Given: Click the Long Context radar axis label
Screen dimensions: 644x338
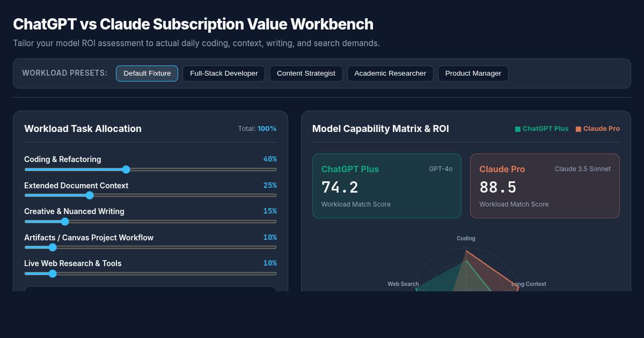Looking at the screenshot, I should [x=529, y=284].
